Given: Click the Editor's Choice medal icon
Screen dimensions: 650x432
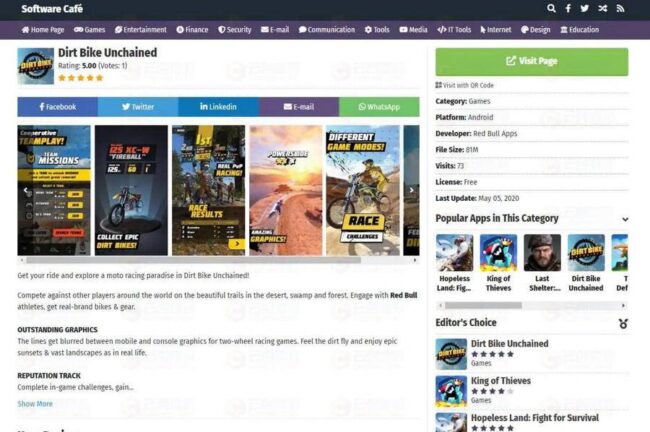Looking at the screenshot, I should pos(623,323).
